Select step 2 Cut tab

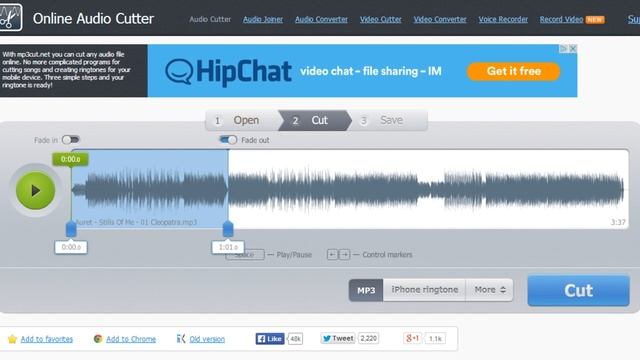[x=314, y=120]
